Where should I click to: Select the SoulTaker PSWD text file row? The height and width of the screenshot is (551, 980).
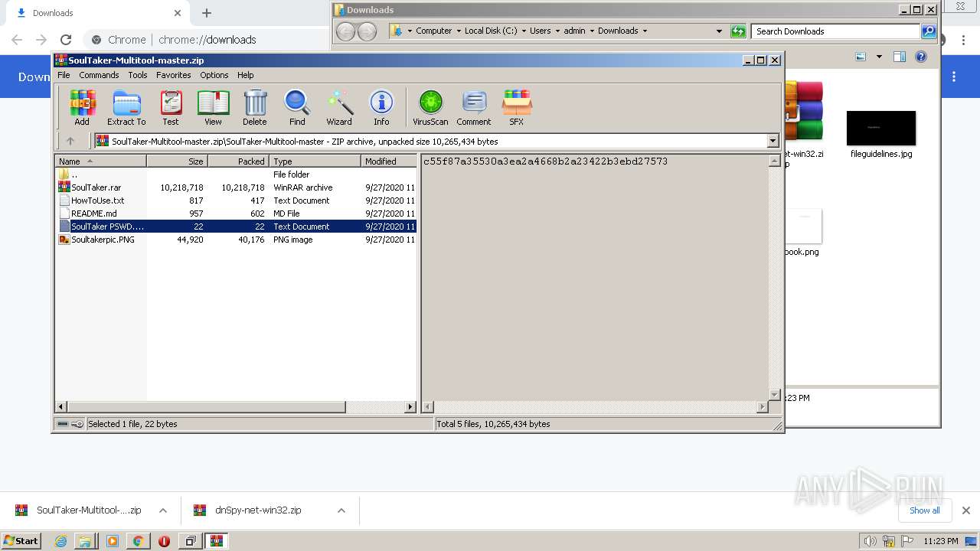(x=236, y=227)
